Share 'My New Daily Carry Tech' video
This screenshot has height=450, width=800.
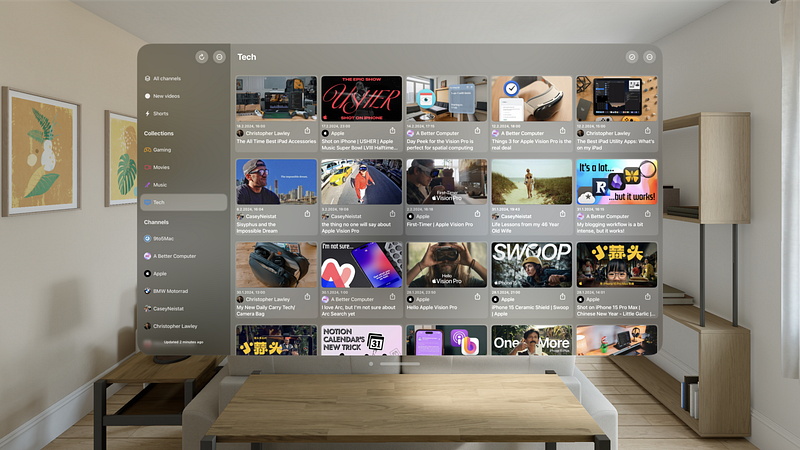point(307,296)
